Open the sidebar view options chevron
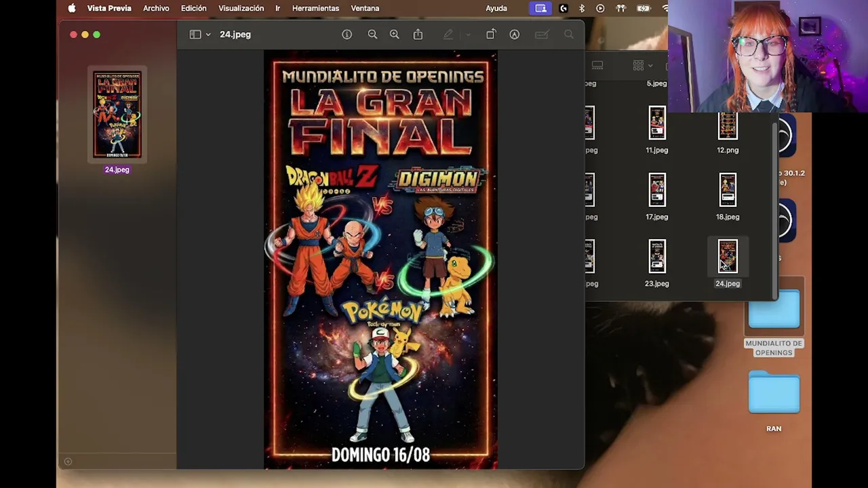 pos(208,35)
